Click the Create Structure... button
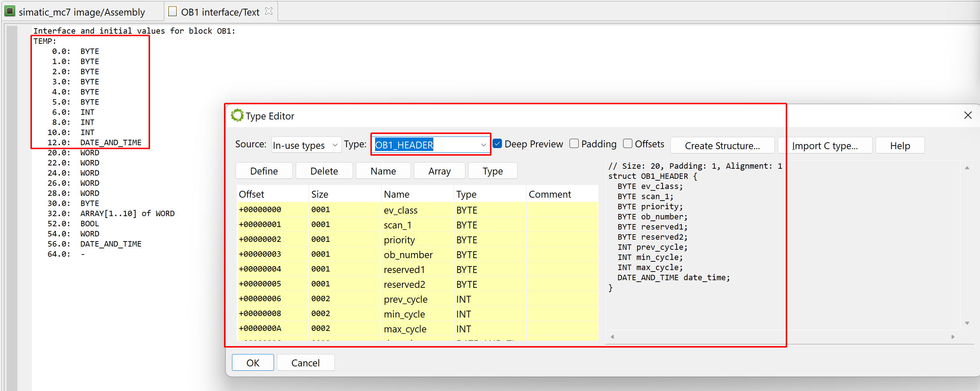The width and height of the screenshot is (980, 391). [722, 146]
